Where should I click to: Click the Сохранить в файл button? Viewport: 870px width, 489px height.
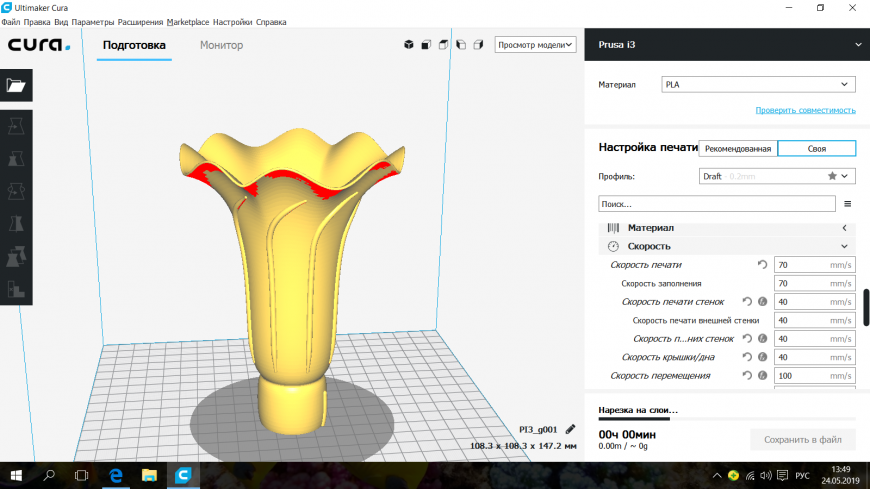pyautogui.click(x=803, y=439)
